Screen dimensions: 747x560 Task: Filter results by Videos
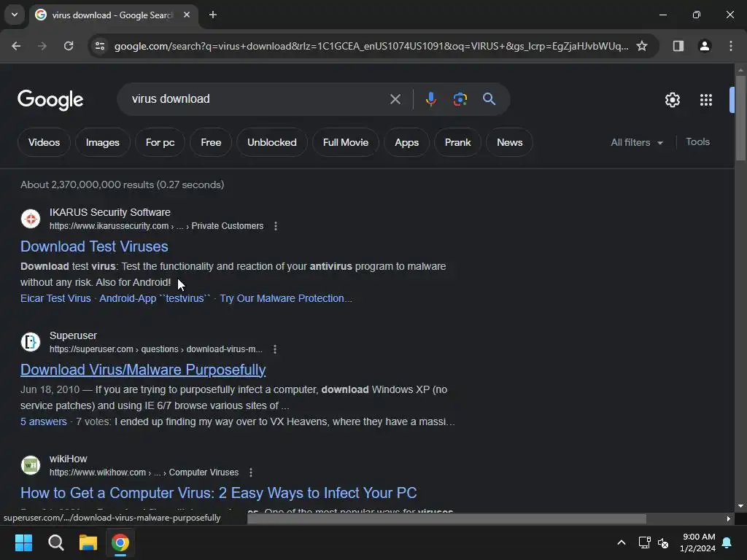(x=44, y=142)
